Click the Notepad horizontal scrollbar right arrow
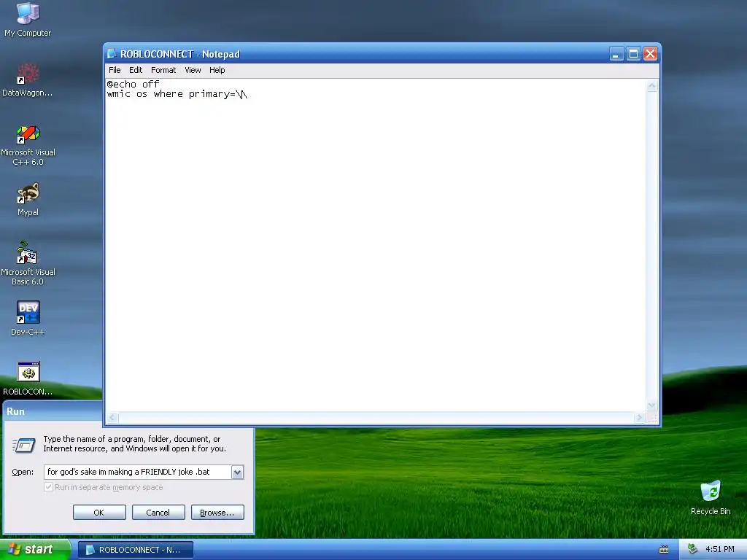The width and height of the screenshot is (747, 560). click(x=640, y=418)
